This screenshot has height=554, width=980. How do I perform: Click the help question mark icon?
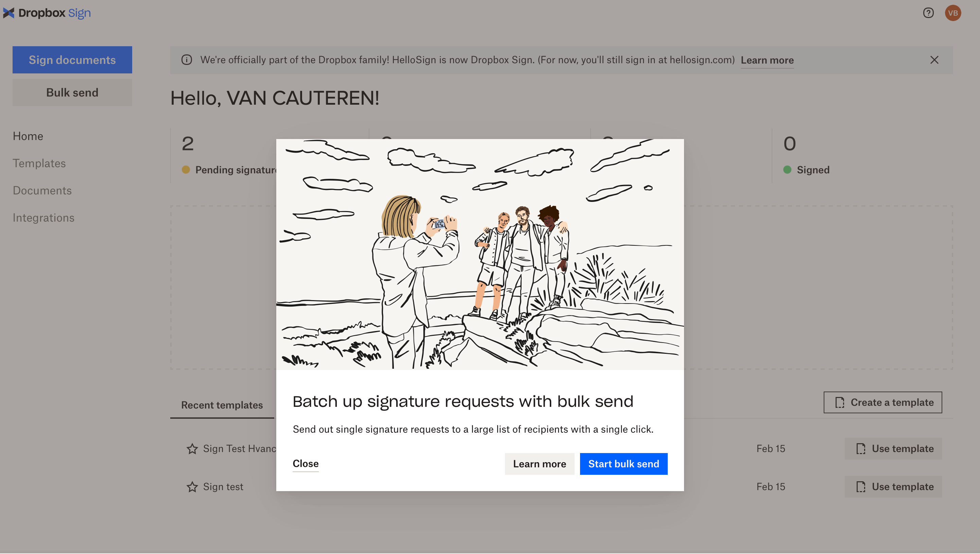coord(928,12)
